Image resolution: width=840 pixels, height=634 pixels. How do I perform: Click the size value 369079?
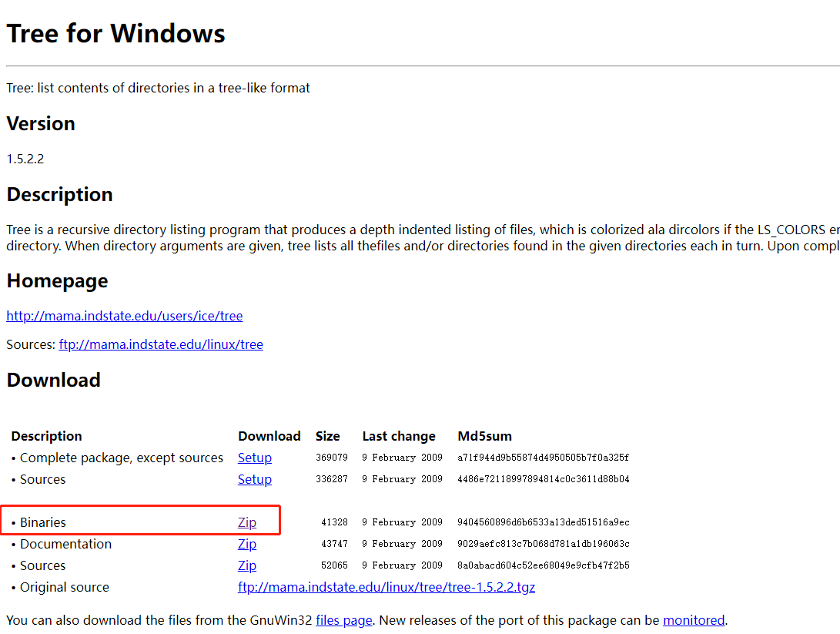click(x=332, y=458)
